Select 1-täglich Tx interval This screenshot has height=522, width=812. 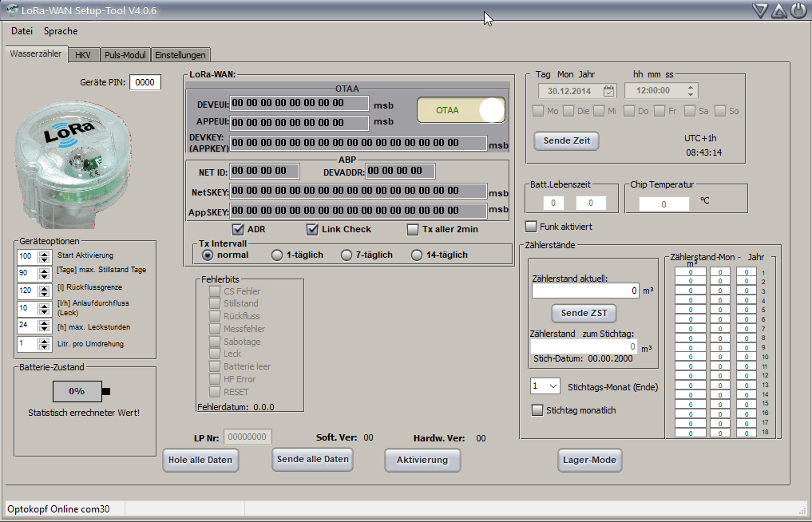(x=277, y=255)
